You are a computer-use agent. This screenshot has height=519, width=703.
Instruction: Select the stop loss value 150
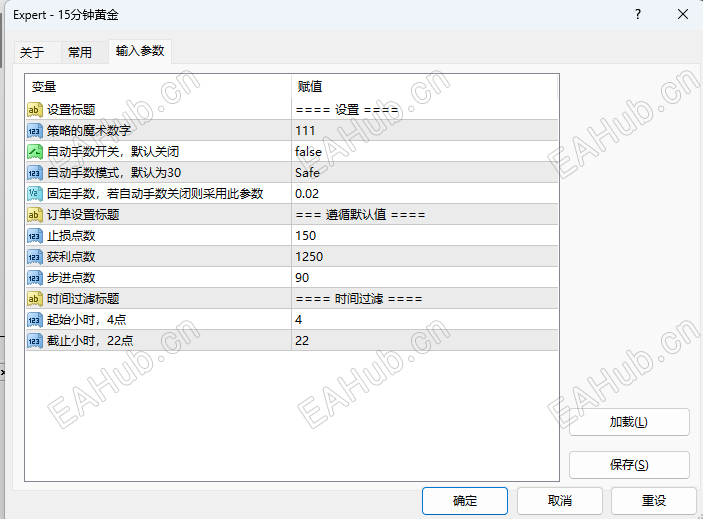425,236
